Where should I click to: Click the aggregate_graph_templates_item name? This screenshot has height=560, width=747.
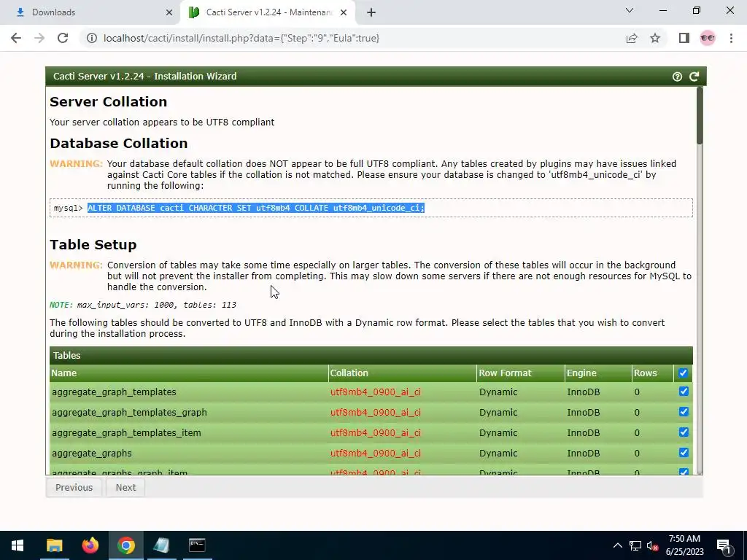pyautogui.click(x=126, y=433)
